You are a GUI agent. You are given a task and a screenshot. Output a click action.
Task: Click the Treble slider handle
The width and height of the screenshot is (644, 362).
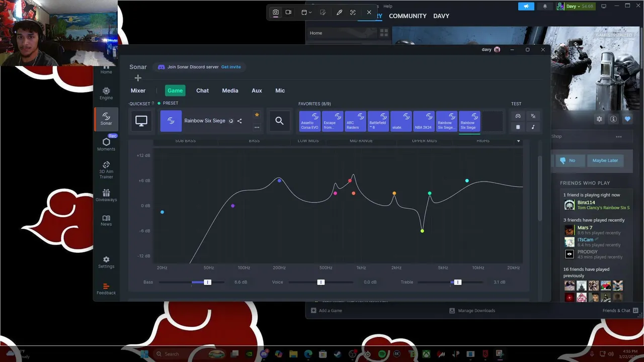pyautogui.click(x=457, y=282)
